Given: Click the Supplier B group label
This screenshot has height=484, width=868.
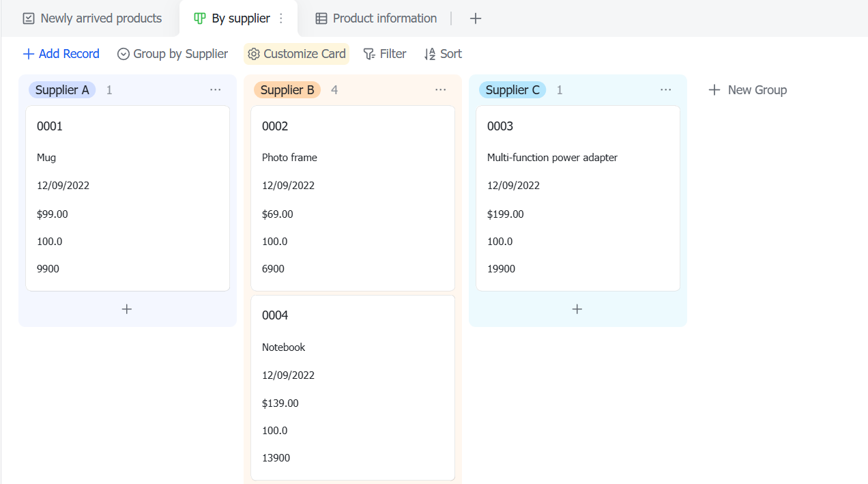Looking at the screenshot, I should 287,90.
